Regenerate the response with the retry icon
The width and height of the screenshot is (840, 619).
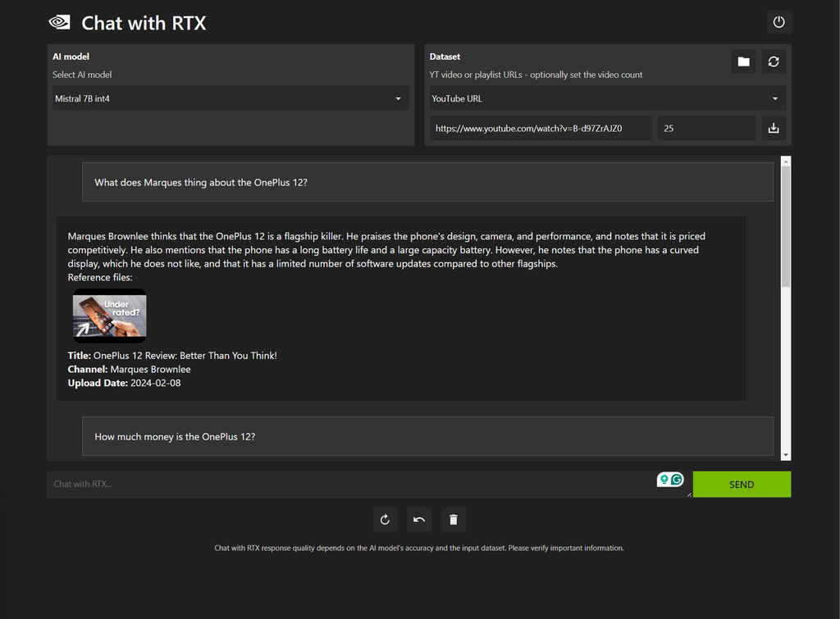click(385, 519)
